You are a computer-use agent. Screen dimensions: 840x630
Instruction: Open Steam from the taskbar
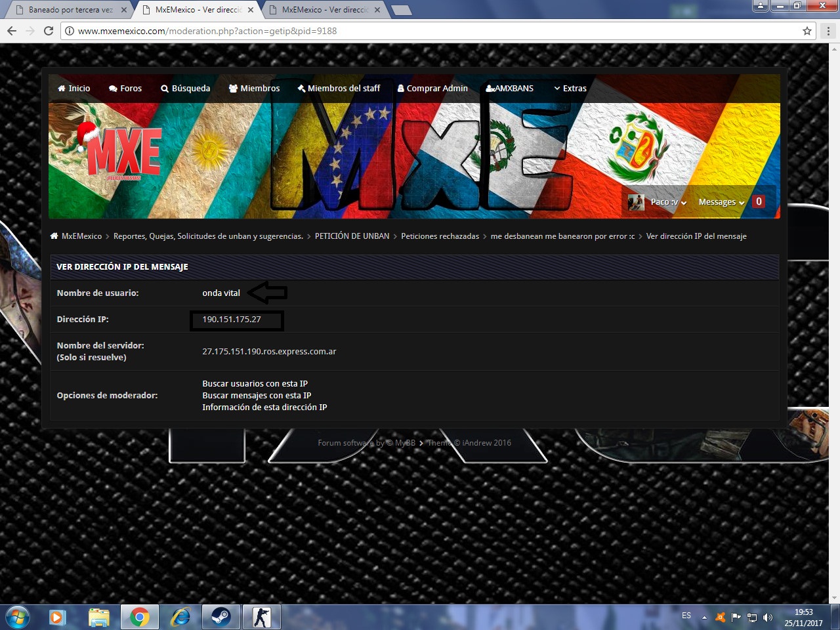click(x=220, y=618)
